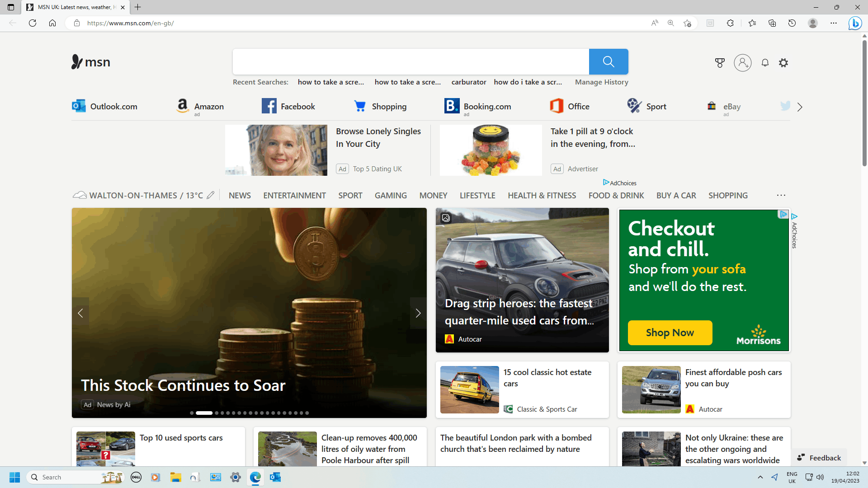The width and height of the screenshot is (868, 488).
Task: Select the GAMING navigation item
Action: [391, 195]
